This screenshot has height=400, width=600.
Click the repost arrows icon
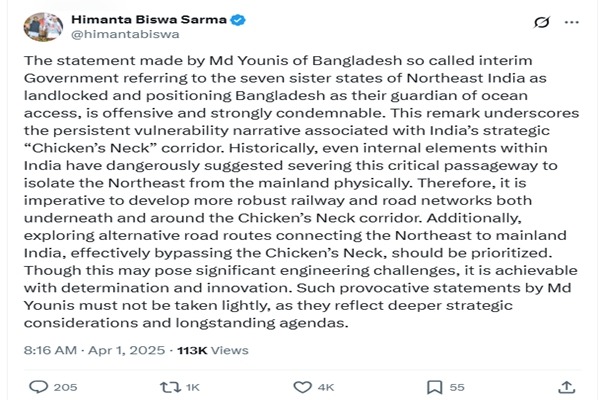169,387
